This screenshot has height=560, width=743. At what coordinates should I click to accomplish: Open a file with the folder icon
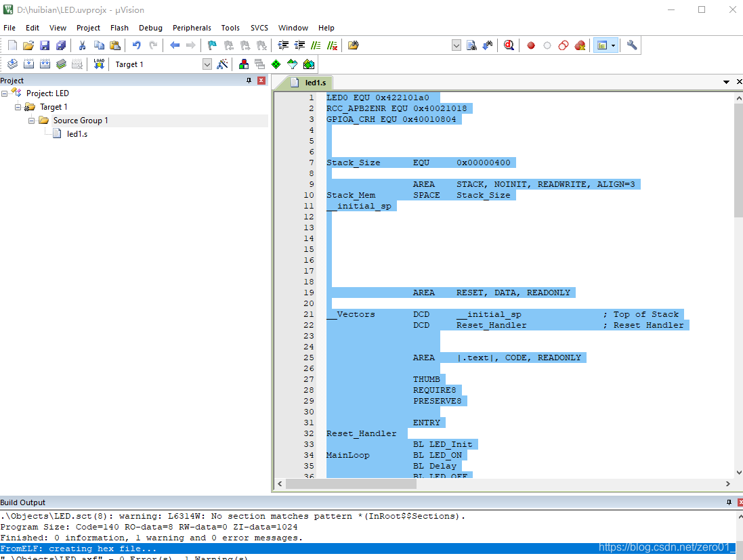28,45
